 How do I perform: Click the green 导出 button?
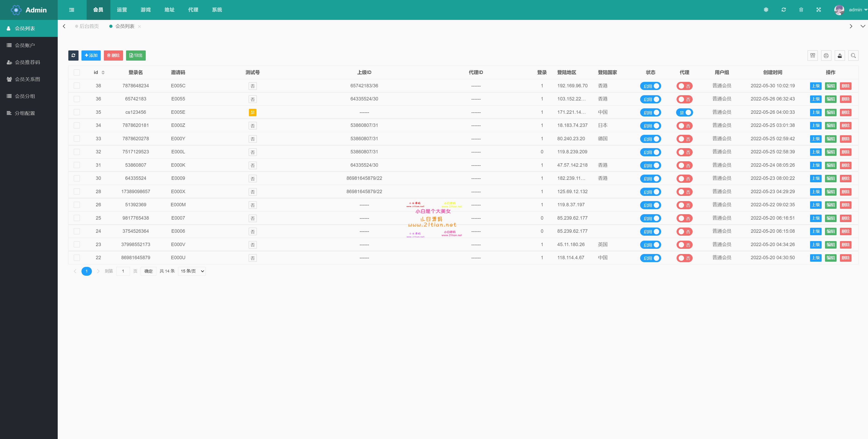point(136,55)
